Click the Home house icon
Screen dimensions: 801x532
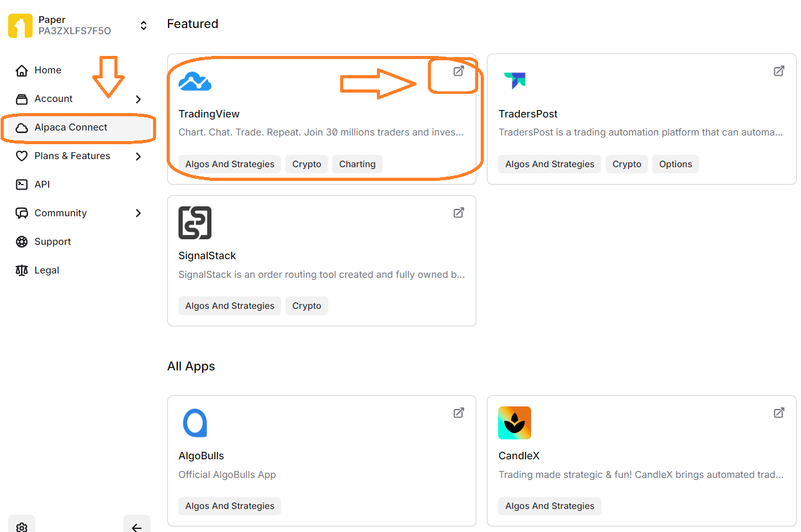tap(22, 70)
